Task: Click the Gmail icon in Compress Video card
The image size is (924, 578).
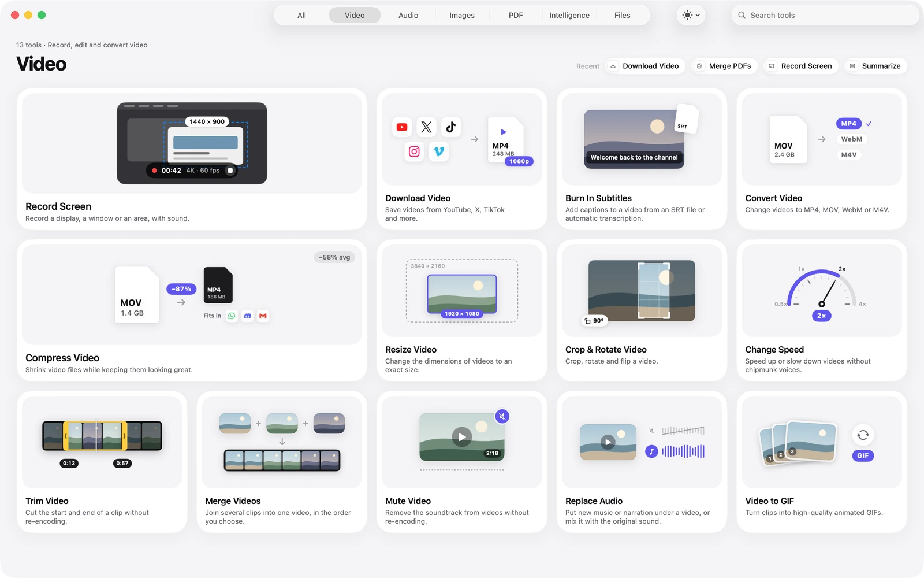Action: [263, 316]
